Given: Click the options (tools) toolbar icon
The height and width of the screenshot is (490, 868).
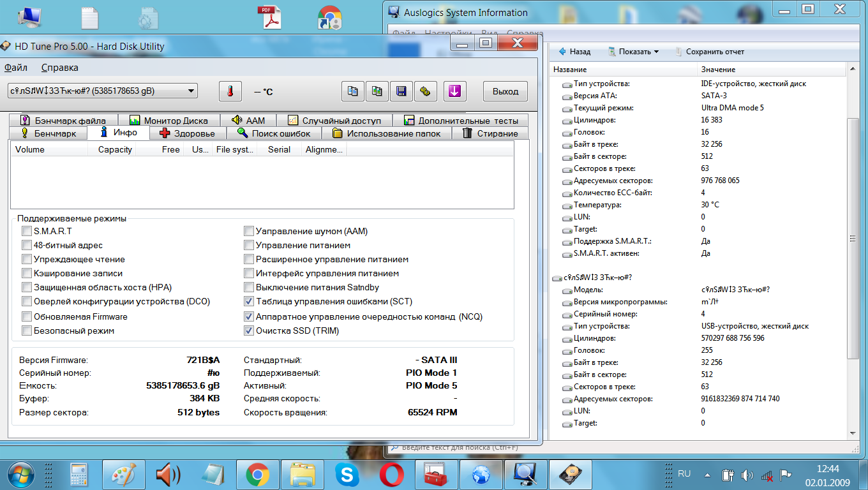Looking at the screenshot, I should pyautogui.click(x=425, y=91).
